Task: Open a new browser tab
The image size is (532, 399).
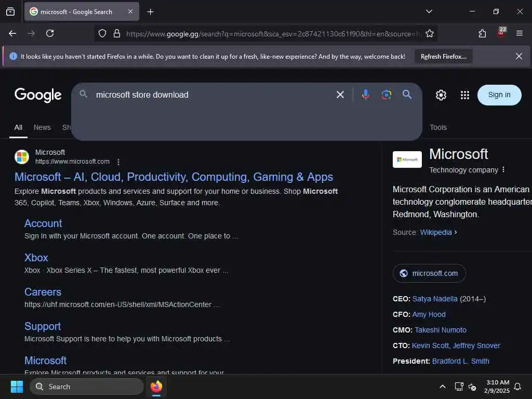Action: pos(150,12)
